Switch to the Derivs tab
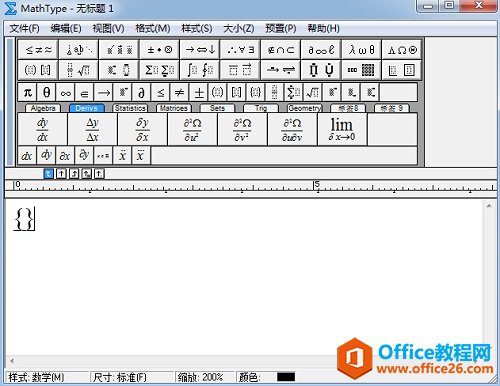 [x=86, y=108]
